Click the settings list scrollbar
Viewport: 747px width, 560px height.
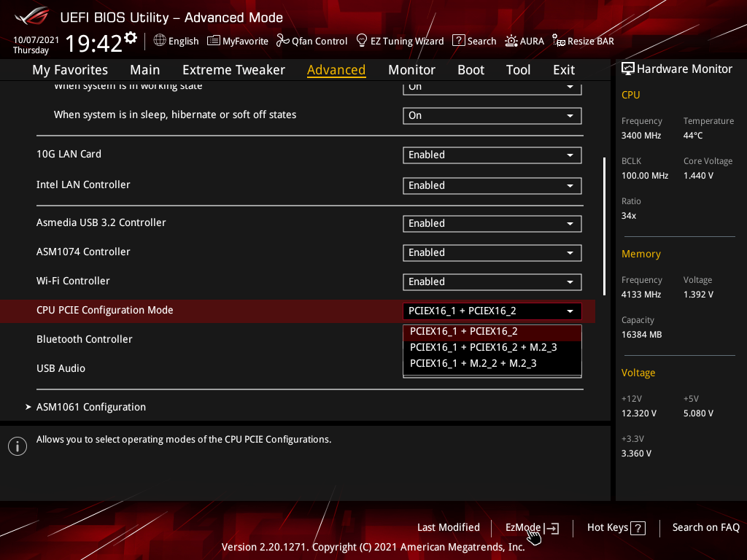(605, 226)
